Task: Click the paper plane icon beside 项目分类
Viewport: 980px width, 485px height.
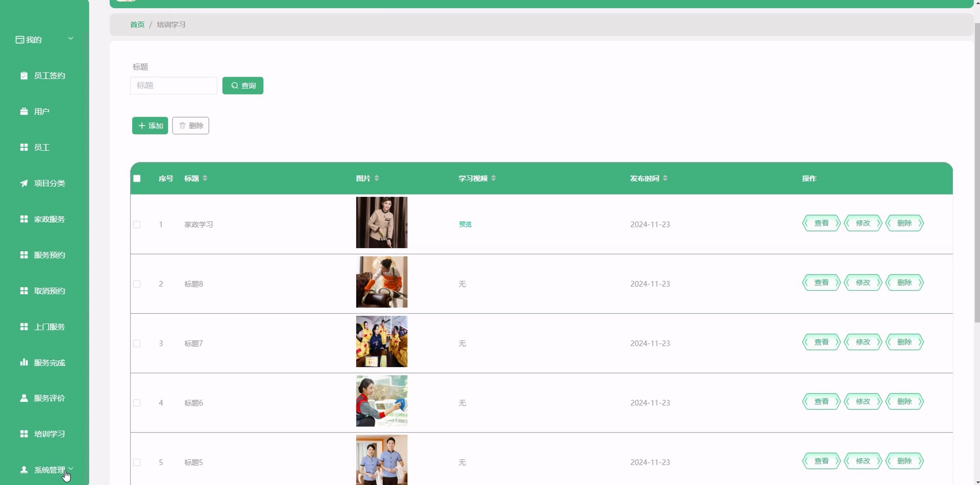Action: [24, 183]
